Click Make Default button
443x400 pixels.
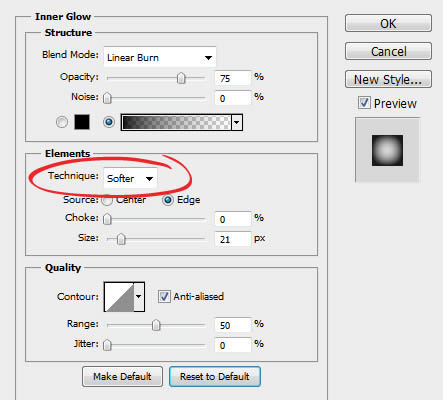122,377
